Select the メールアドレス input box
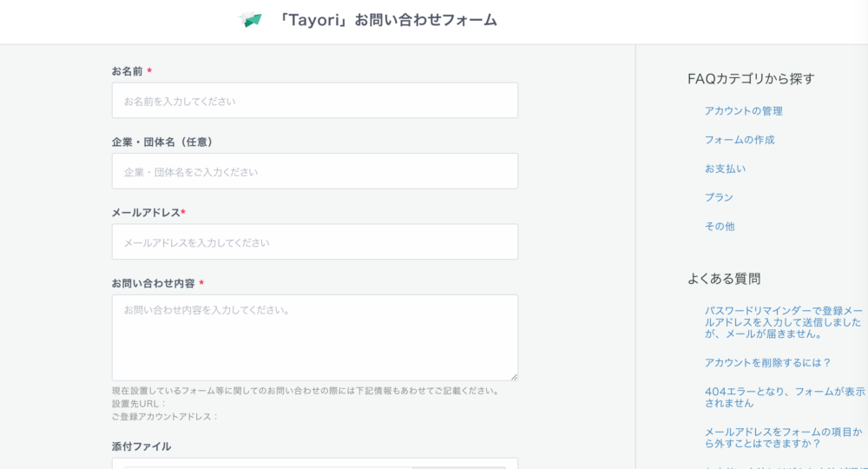Screen dimensions: 868x469 pos(314,242)
